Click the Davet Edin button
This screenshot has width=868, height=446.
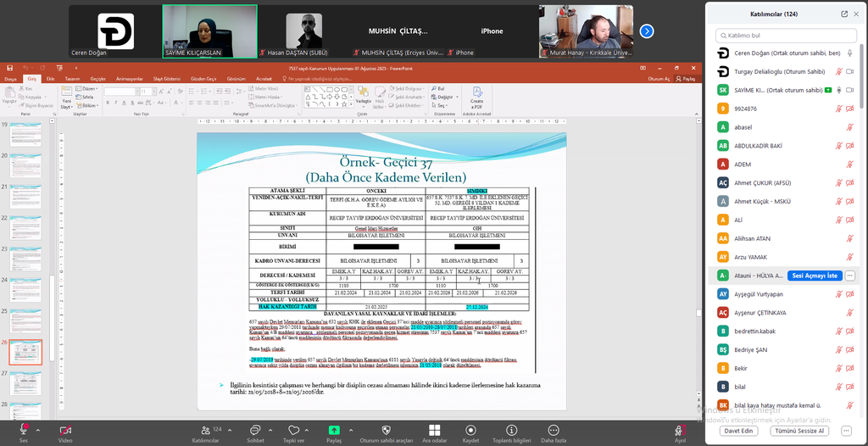pos(739,431)
